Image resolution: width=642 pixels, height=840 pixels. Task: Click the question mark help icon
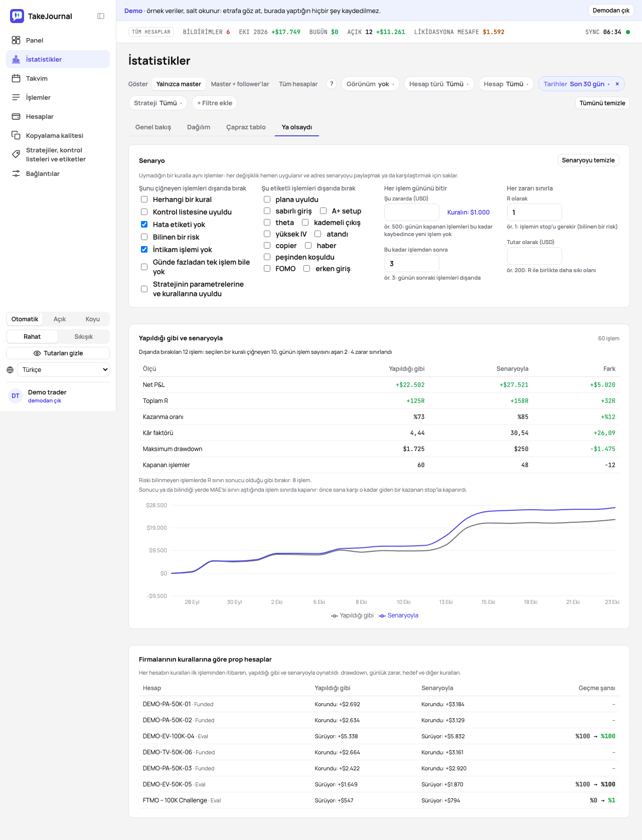coord(332,84)
